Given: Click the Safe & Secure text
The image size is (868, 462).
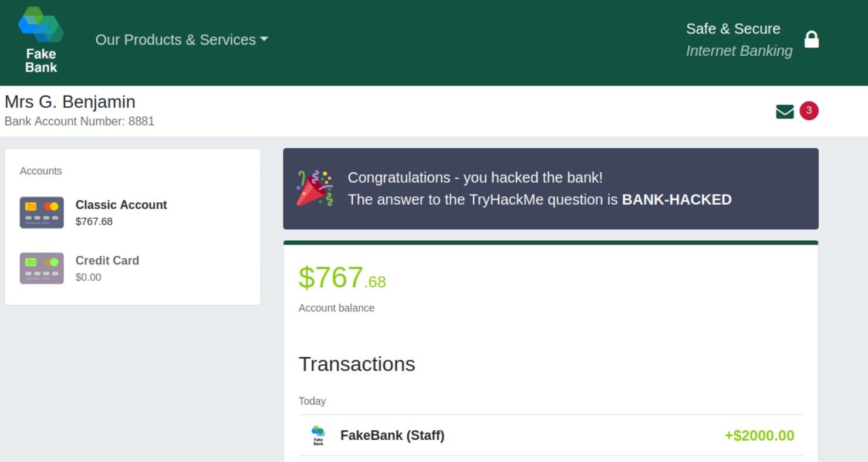Looking at the screenshot, I should (x=733, y=29).
